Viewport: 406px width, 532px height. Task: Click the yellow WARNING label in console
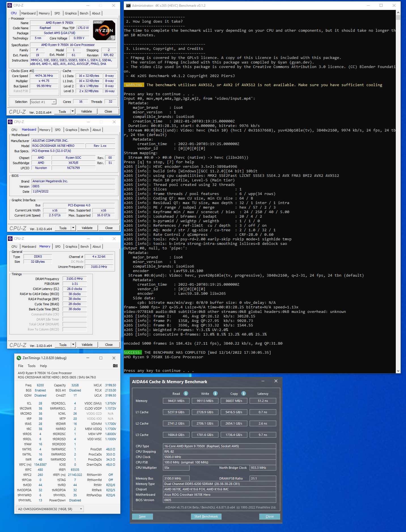tap(134, 85)
